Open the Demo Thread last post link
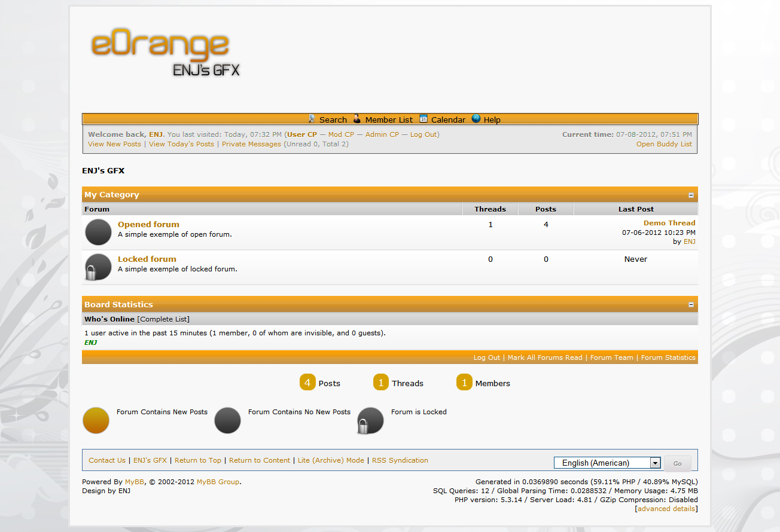780x532 pixels. pyautogui.click(x=669, y=223)
